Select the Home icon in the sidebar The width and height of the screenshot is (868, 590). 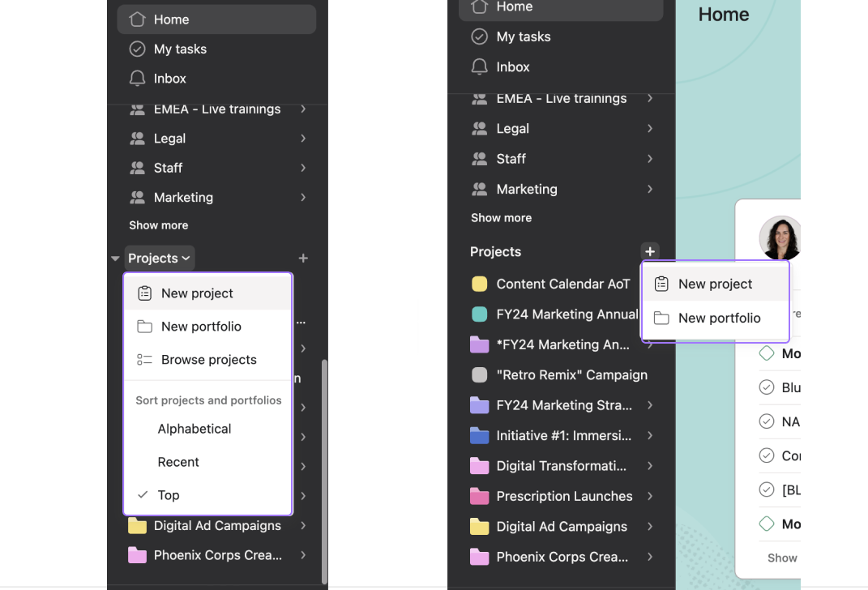(x=137, y=19)
